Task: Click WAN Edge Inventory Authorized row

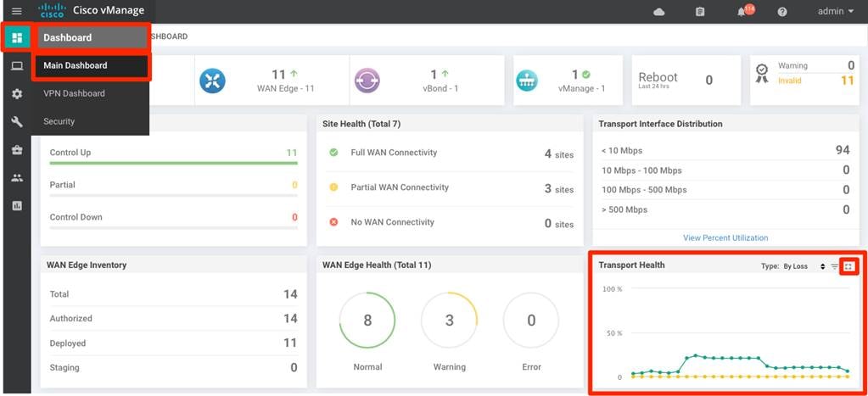Action: pos(173,319)
